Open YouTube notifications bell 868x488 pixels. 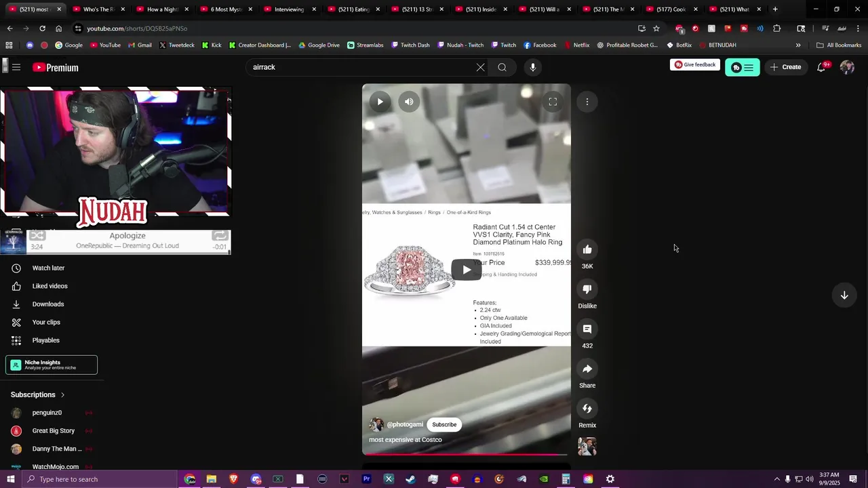(821, 67)
